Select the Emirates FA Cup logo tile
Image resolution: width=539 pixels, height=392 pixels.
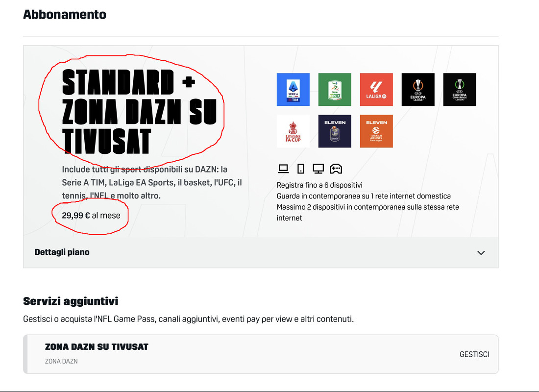[293, 131]
